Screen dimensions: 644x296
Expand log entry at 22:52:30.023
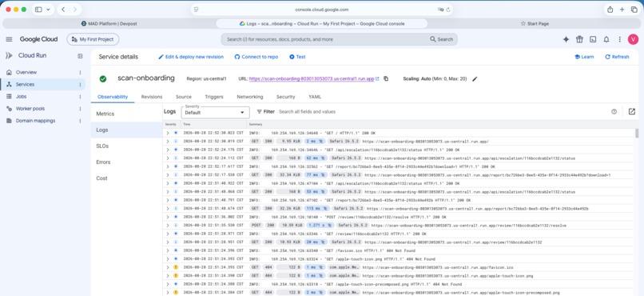point(168,133)
